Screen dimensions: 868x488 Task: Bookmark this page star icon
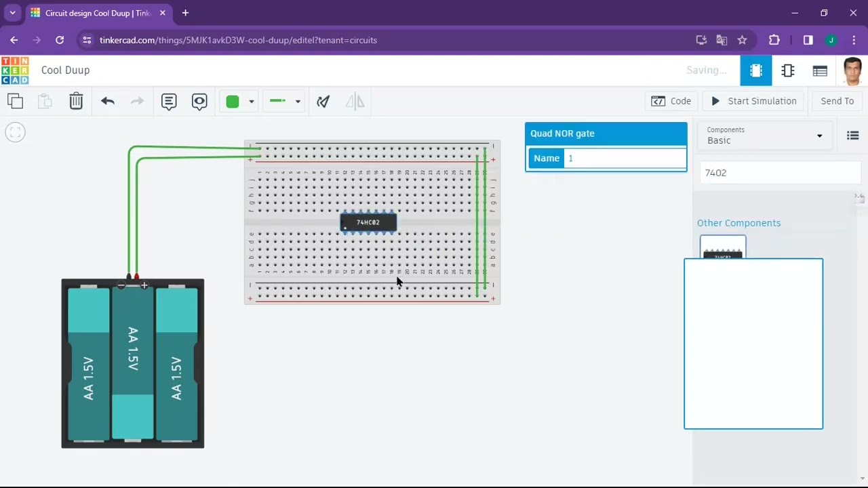pyautogui.click(x=742, y=40)
